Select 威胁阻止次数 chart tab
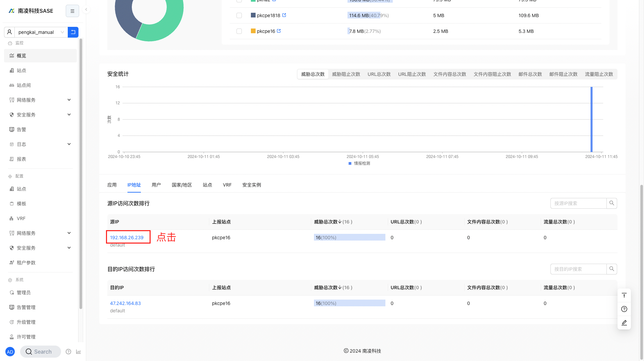The height and width of the screenshot is (361, 644). tap(346, 74)
